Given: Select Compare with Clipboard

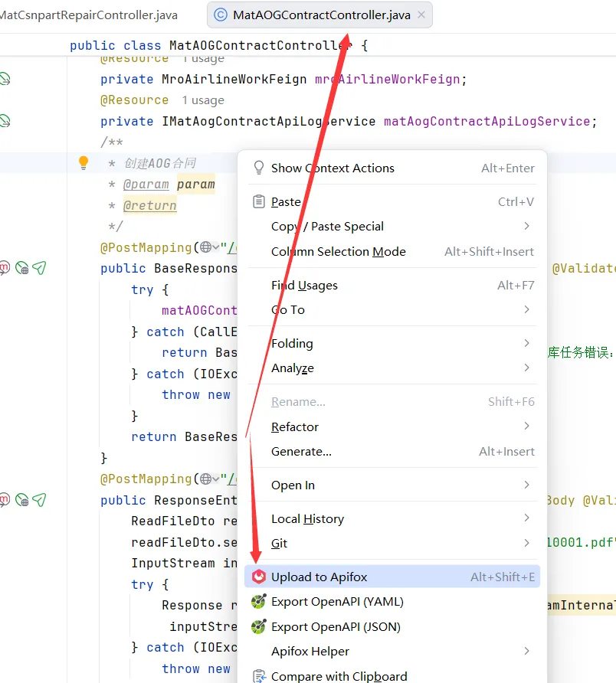Looking at the screenshot, I should pos(392,675).
